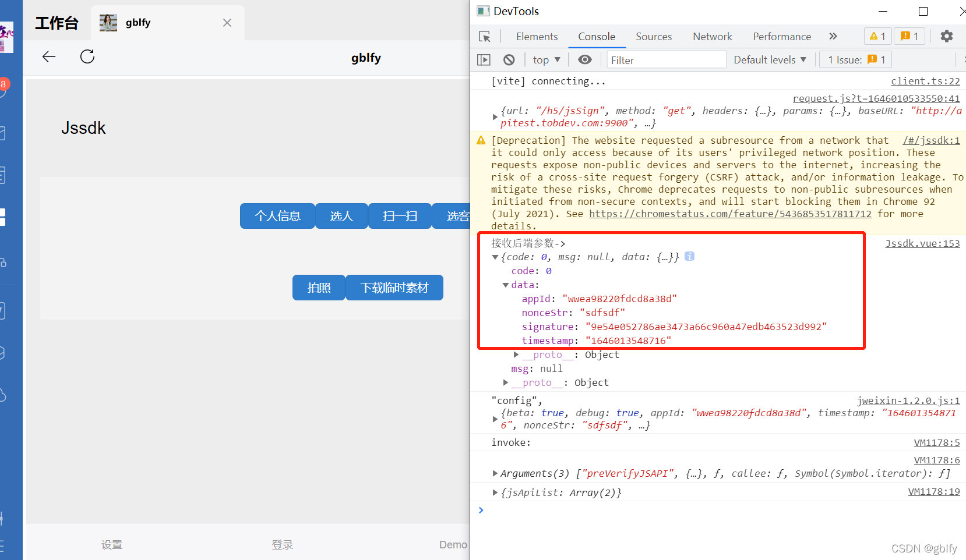The image size is (966, 560).
Task: Switch to the Sources tab
Action: (x=654, y=37)
